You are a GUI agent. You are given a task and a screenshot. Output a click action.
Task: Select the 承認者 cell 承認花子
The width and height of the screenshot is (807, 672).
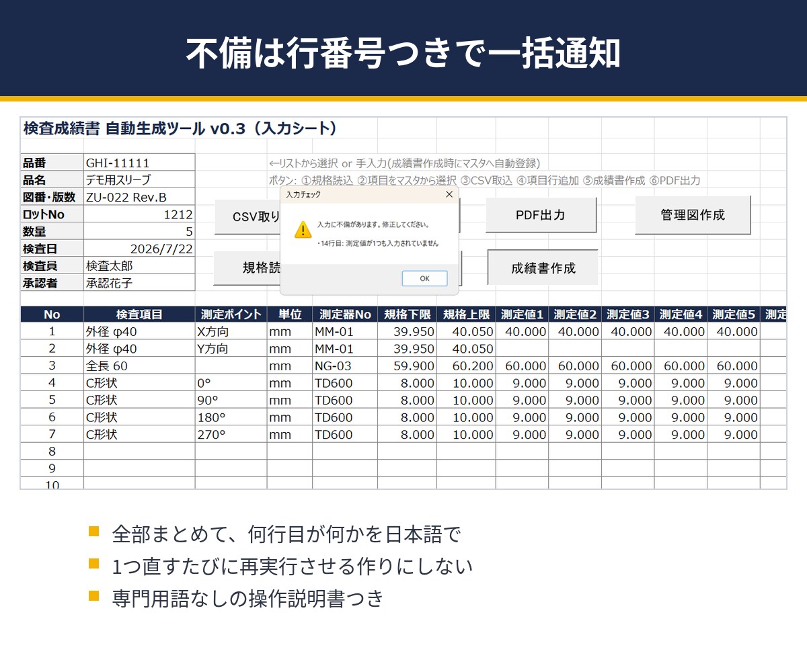tap(139, 283)
